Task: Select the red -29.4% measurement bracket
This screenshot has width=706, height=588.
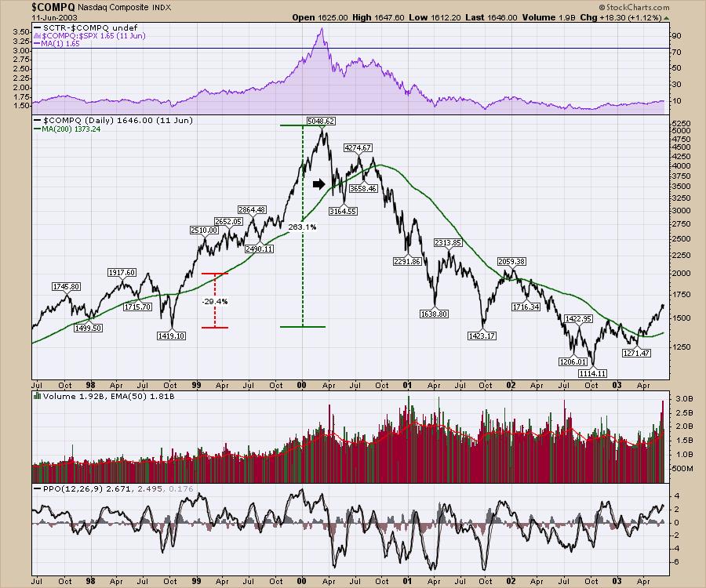Action: (215, 300)
